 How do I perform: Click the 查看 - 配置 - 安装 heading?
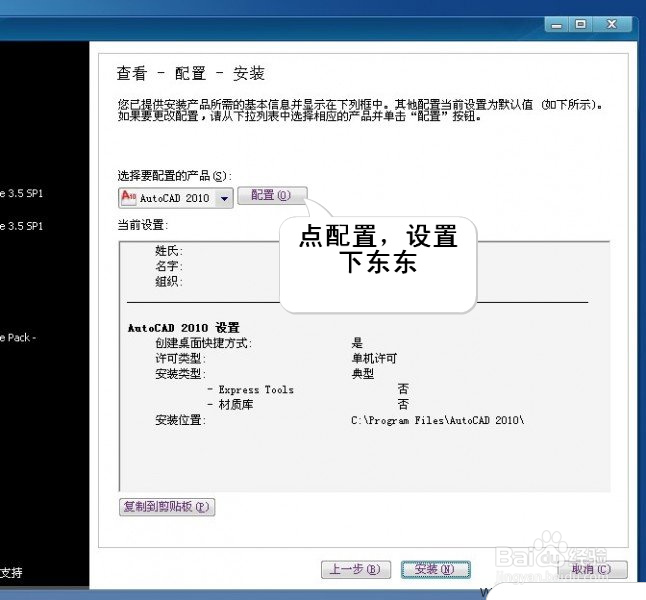[191, 74]
